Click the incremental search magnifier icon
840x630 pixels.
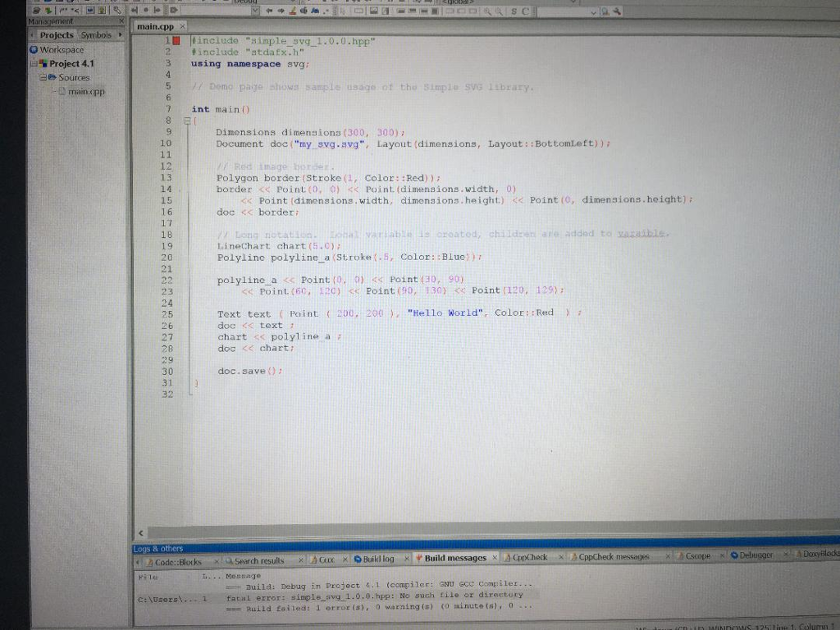[x=604, y=11]
